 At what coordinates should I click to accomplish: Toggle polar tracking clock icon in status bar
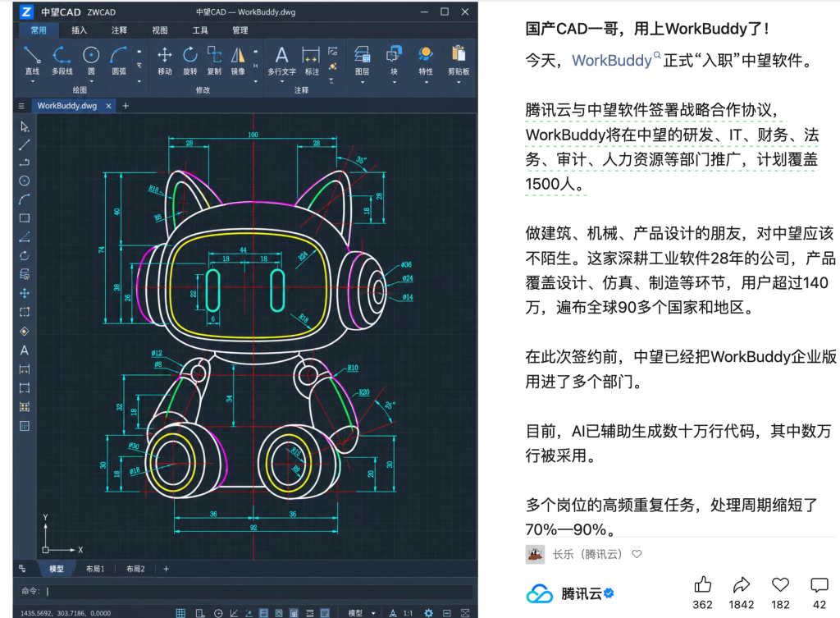[218, 612]
